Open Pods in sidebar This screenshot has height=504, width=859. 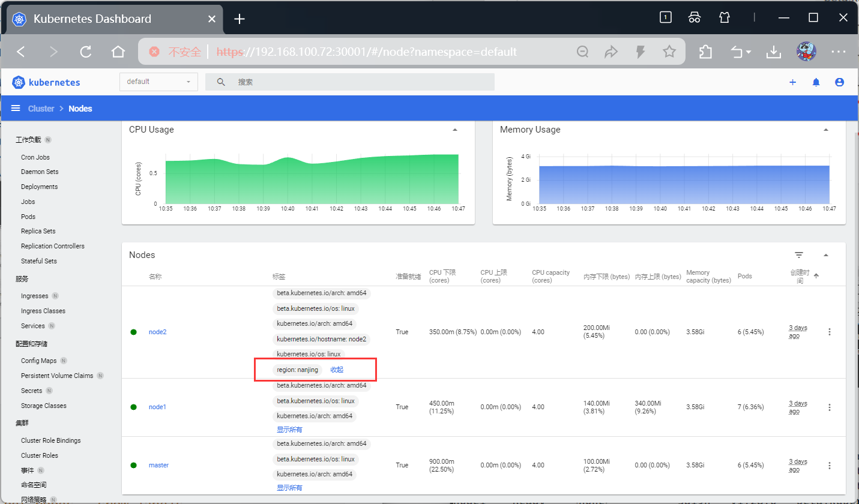(28, 217)
